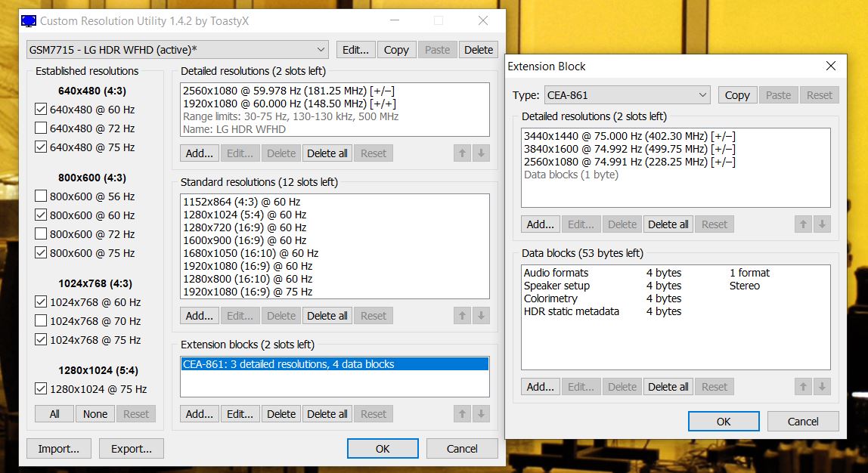Select the CEA-861 extension block entry

[x=334, y=364]
